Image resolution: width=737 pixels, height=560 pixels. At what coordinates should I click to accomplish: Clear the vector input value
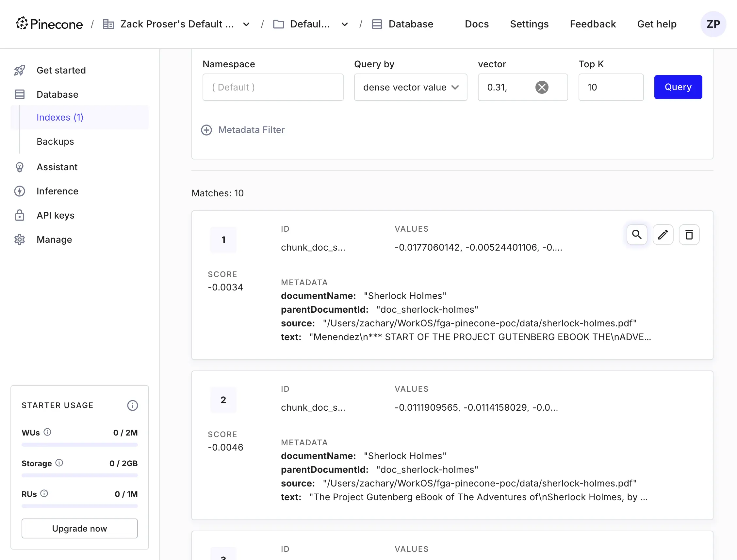point(542,87)
